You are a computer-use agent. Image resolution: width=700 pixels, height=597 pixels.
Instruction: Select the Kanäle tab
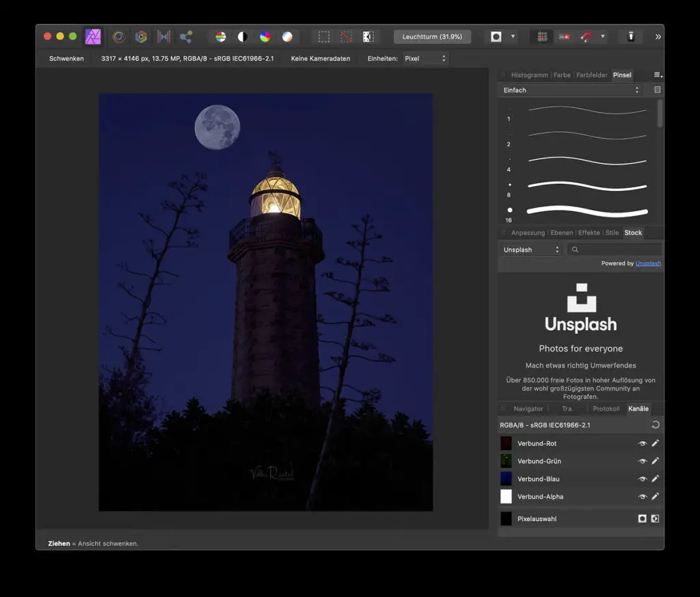point(638,408)
